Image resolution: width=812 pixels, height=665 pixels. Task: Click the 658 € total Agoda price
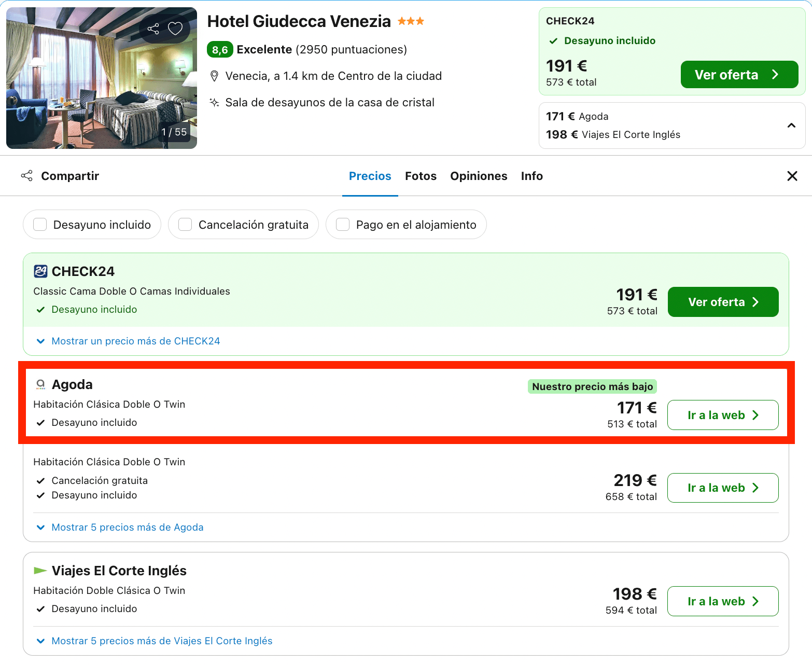pyautogui.click(x=631, y=497)
